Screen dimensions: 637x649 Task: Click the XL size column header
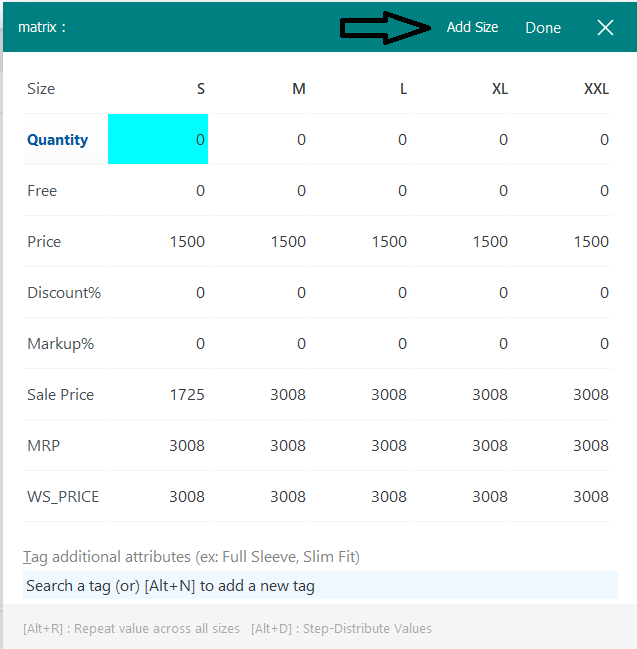[500, 89]
